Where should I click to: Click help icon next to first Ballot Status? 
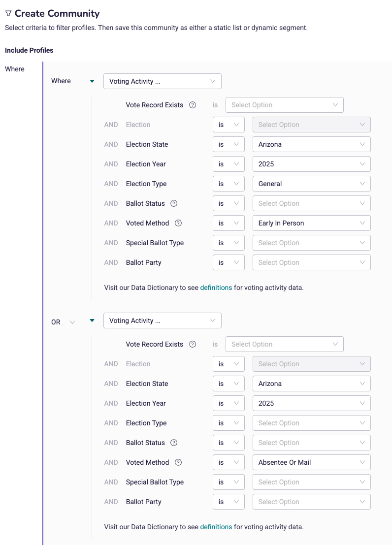tap(174, 203)
